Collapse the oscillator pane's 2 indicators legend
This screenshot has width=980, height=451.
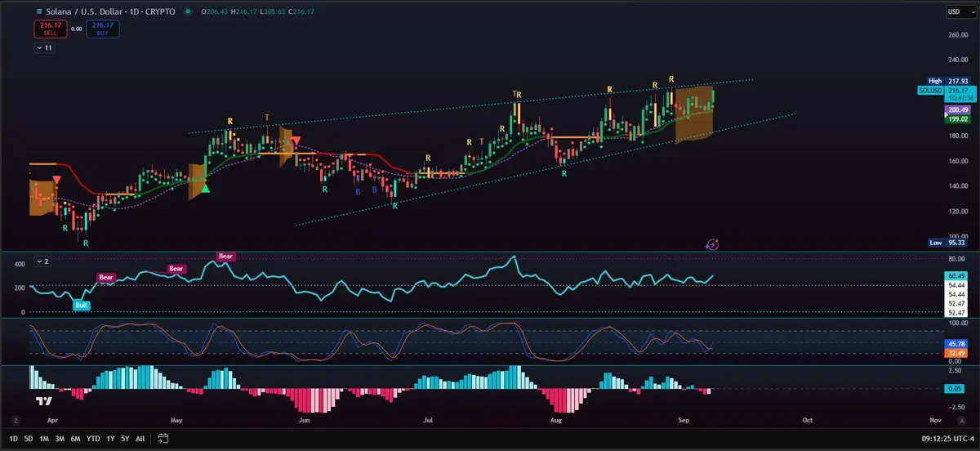pyautogui.click(x=42, y=261)
